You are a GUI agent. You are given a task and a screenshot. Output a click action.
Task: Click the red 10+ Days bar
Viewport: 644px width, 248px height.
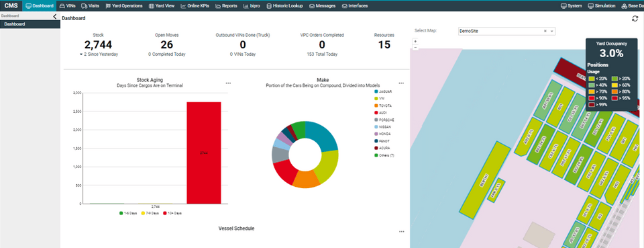[204, 153]
